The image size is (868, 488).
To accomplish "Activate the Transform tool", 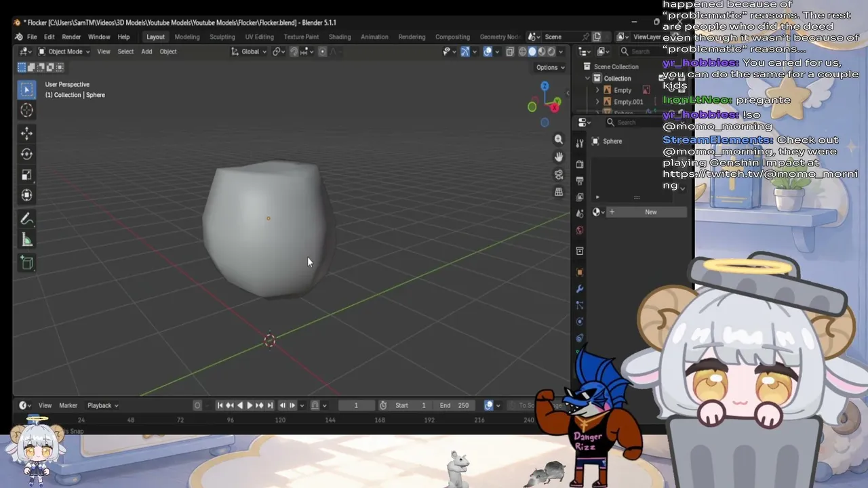I will pos(27,196).
